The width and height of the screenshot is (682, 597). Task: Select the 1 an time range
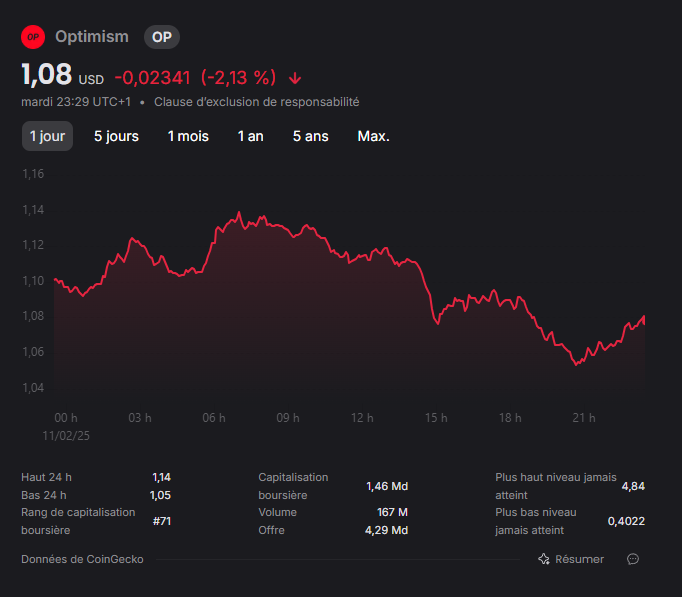[251, 136]
